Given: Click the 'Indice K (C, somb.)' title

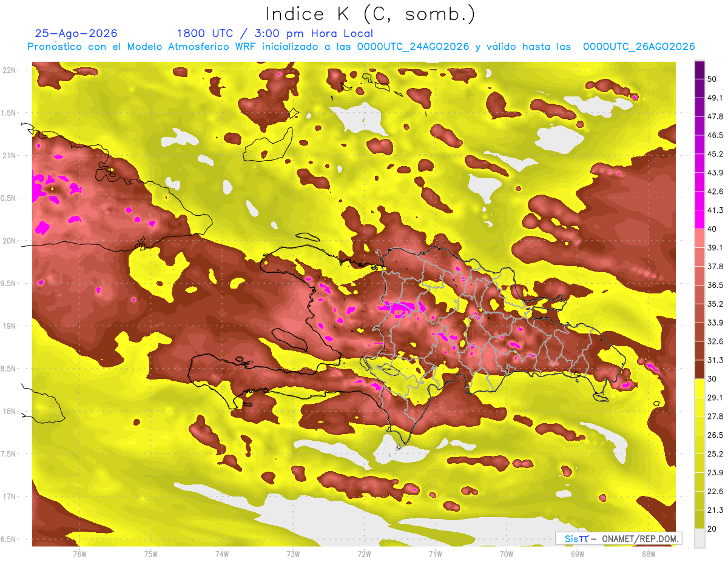Looking at the screenshot, I should (370, 15).
